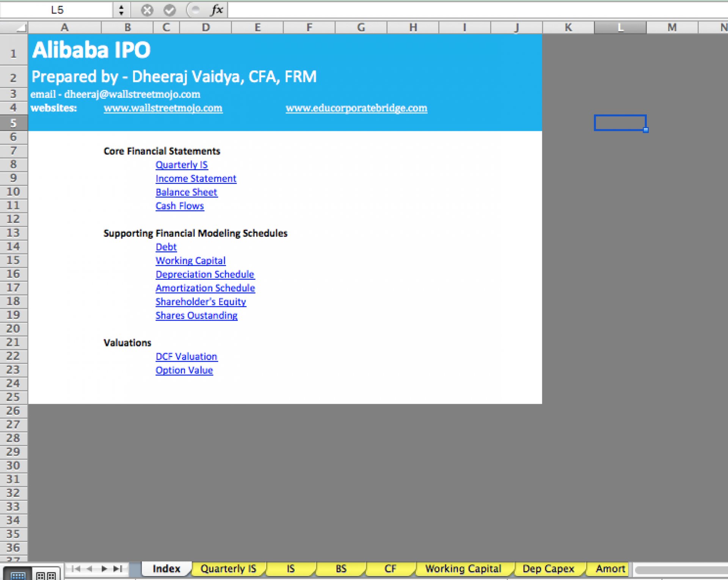This screenshot has width=728, height=580.
Task: Open the Cash Flows hyperlink
Action: [180, 206]
